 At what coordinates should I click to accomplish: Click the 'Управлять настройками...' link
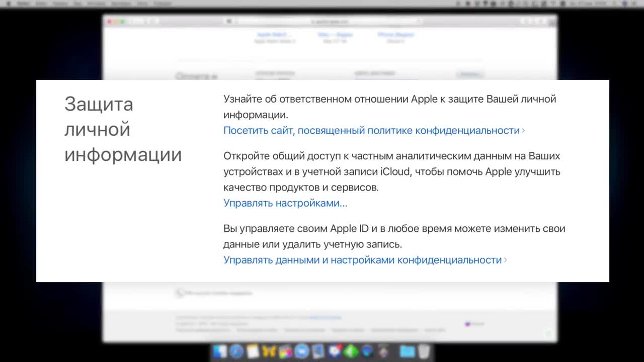pos(285,203)
